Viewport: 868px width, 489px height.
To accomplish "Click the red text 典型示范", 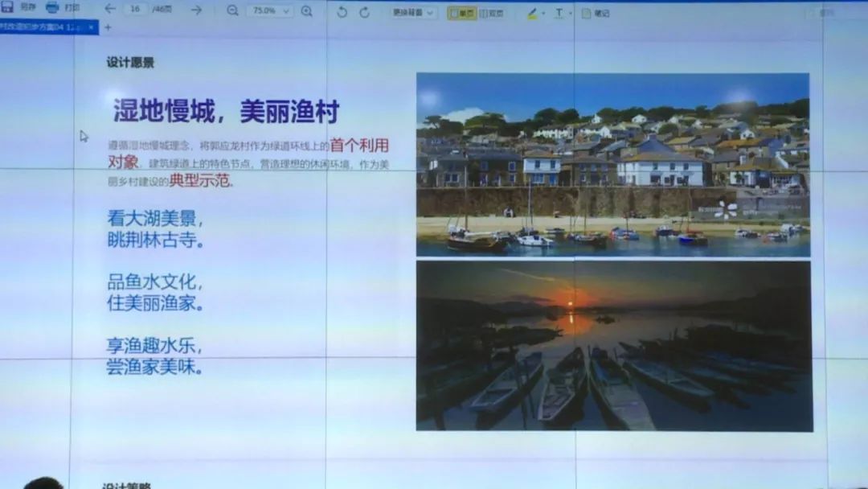I will click(199, 180).
